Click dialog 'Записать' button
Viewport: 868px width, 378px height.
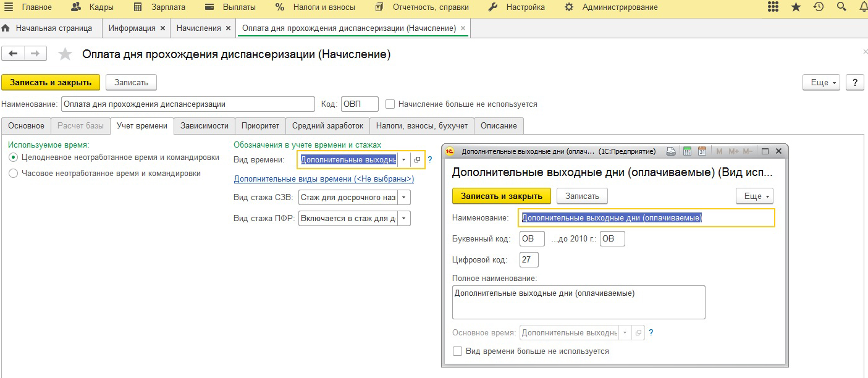[x=582, y=196]
